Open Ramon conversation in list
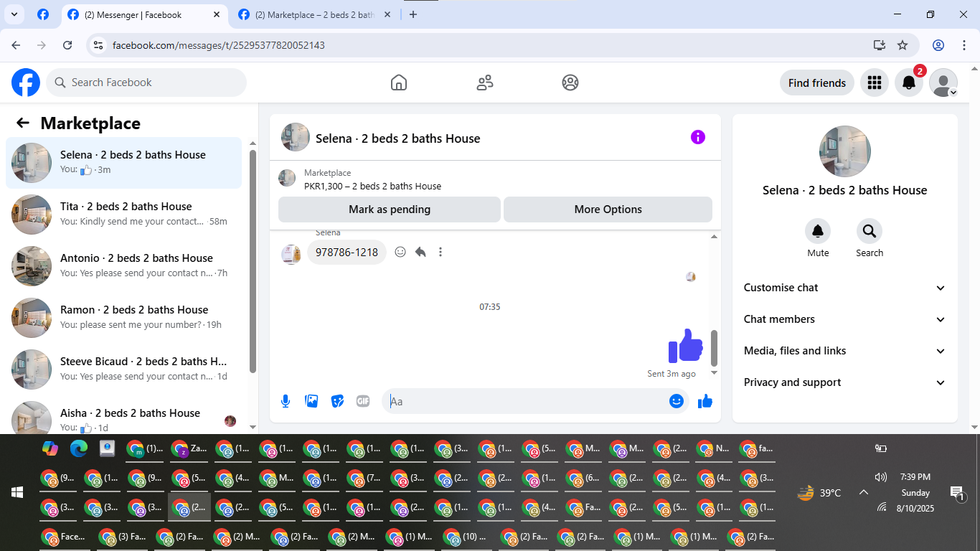The width and height of the screenshot is (980, 551). pyautogui.click(x=124, y=318)
